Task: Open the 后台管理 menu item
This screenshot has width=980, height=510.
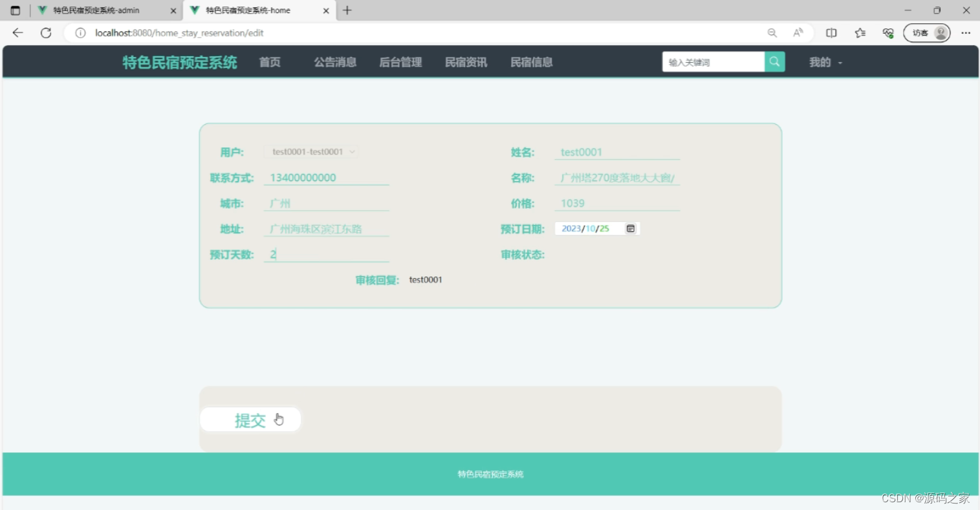Action: coord(400,62)
